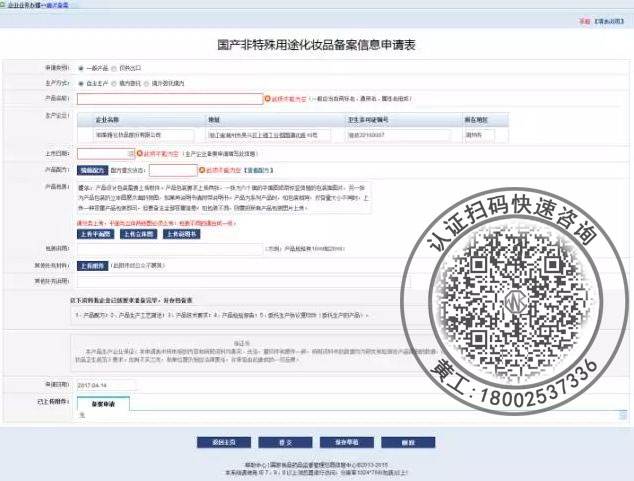Choose 境外委托境内 production method
The height and width of the screenshot is (481, 634).
point(146,83)
